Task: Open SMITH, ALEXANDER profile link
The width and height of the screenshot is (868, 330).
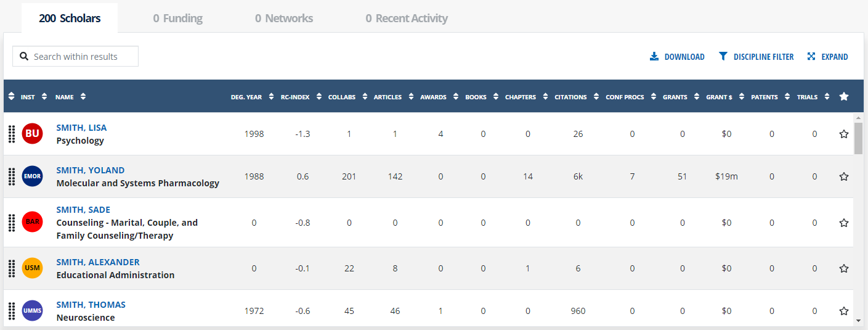Action: tap(98, 262)
